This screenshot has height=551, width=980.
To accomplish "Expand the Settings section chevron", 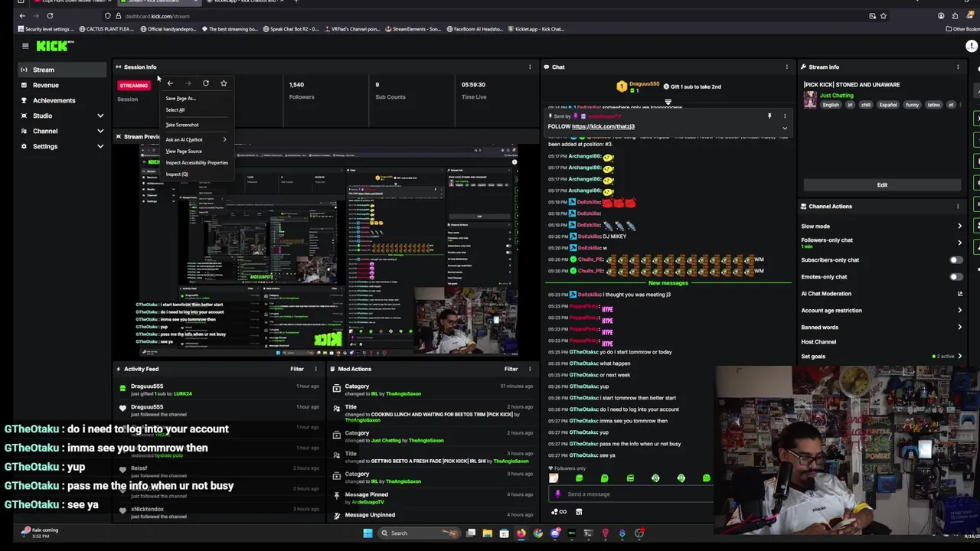I will (x=100, y=146).
